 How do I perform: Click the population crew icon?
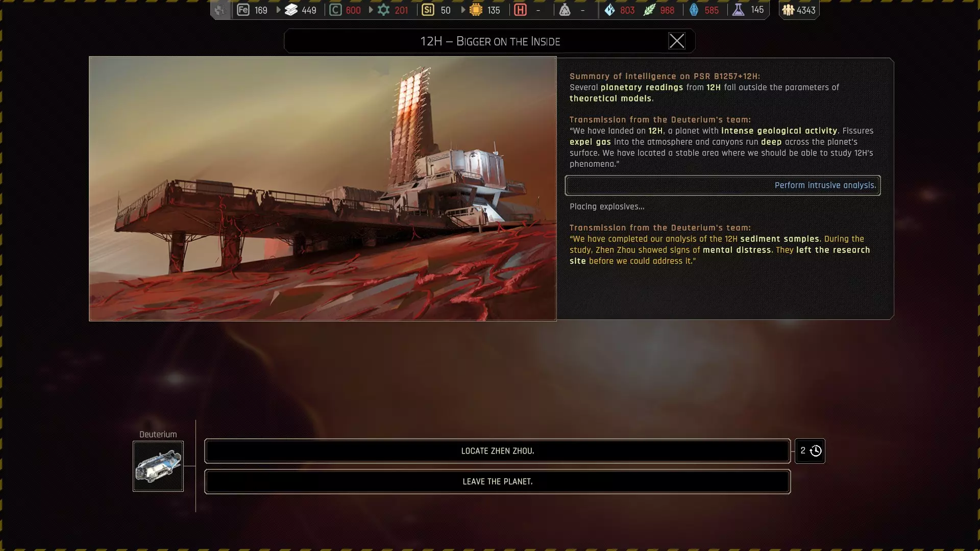click(788, 10)
